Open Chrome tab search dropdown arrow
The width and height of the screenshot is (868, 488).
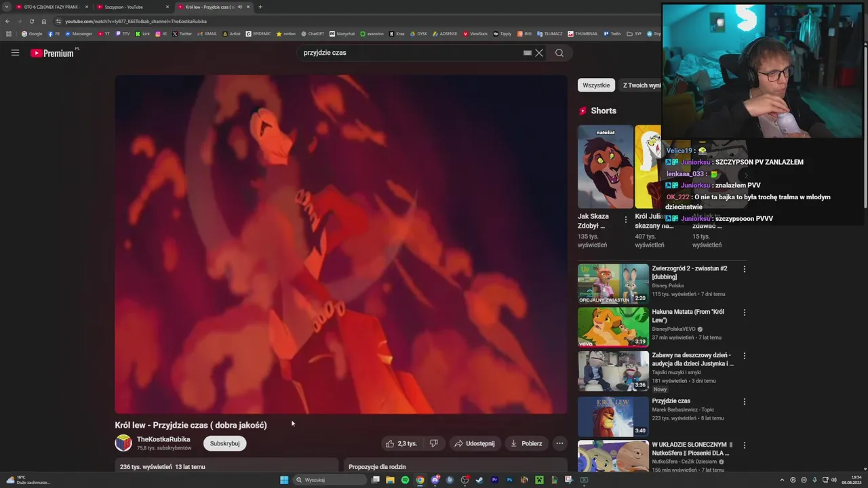(x=7, y=7)
